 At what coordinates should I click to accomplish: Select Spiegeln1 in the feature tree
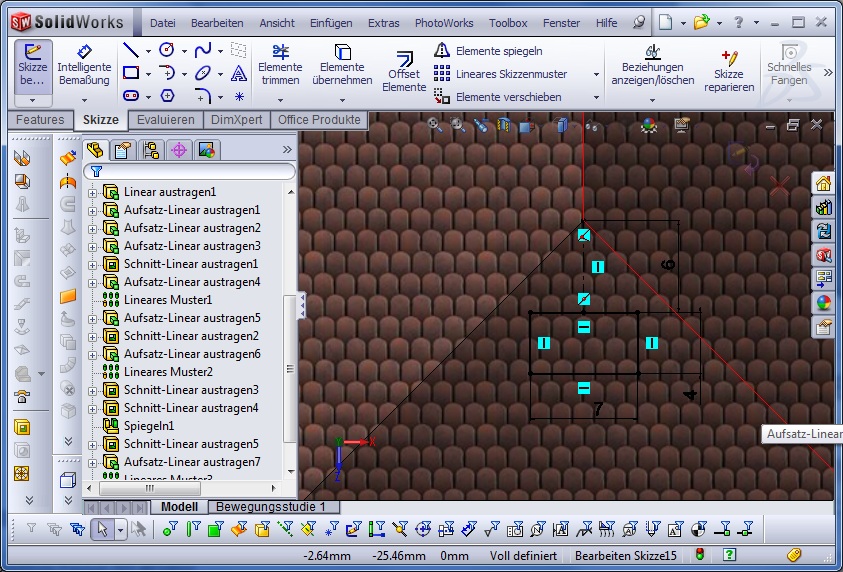tap(149, 426)
